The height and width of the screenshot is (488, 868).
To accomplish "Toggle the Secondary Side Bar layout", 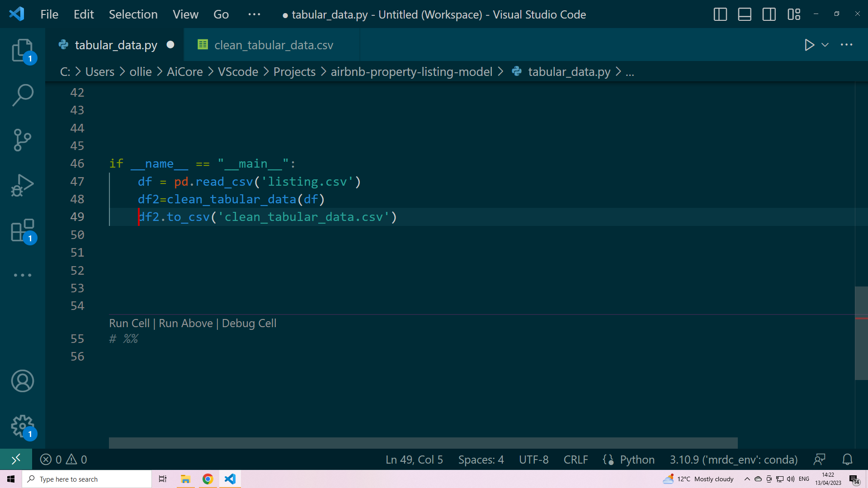I will (769, 14).
